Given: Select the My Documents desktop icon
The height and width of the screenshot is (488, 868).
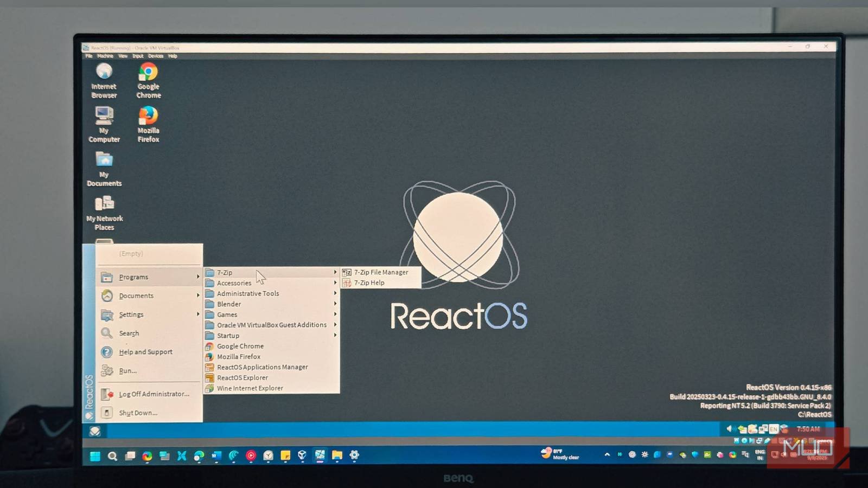Looking at the screenshot, I should coord(104,169).
